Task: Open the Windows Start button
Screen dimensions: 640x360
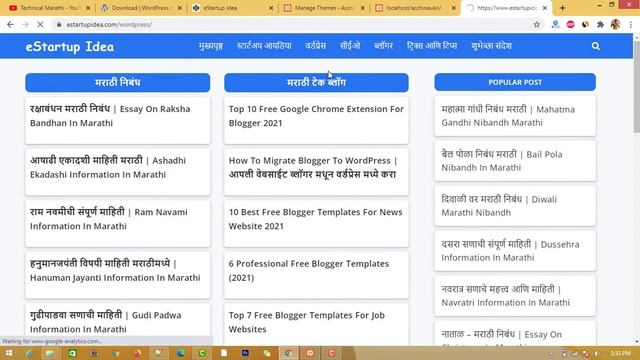Action: 9,353
